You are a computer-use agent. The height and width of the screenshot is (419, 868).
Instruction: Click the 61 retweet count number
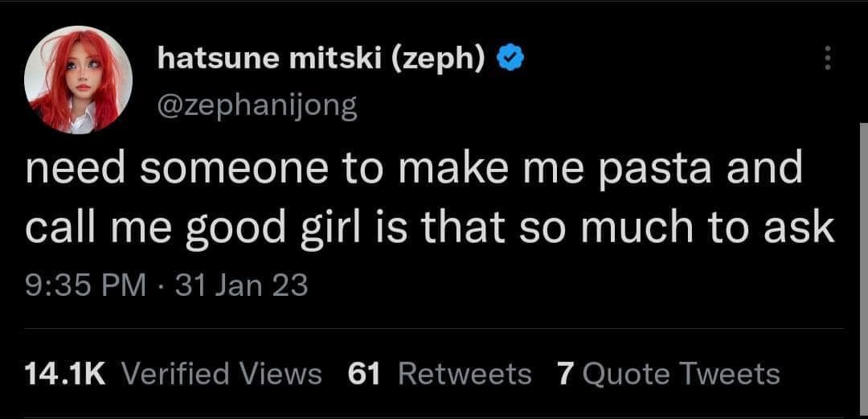click(x=364, y=373)
